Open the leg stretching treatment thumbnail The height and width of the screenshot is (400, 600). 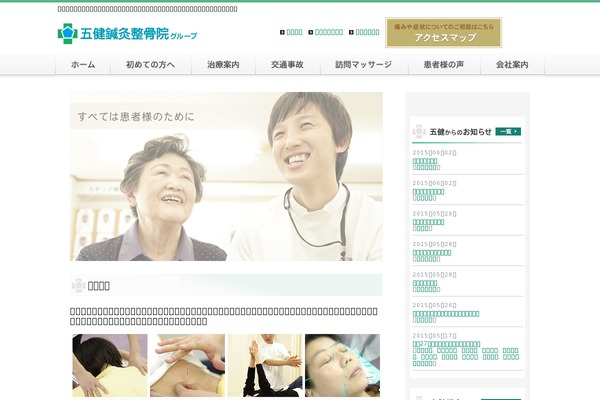click(265, 366)
